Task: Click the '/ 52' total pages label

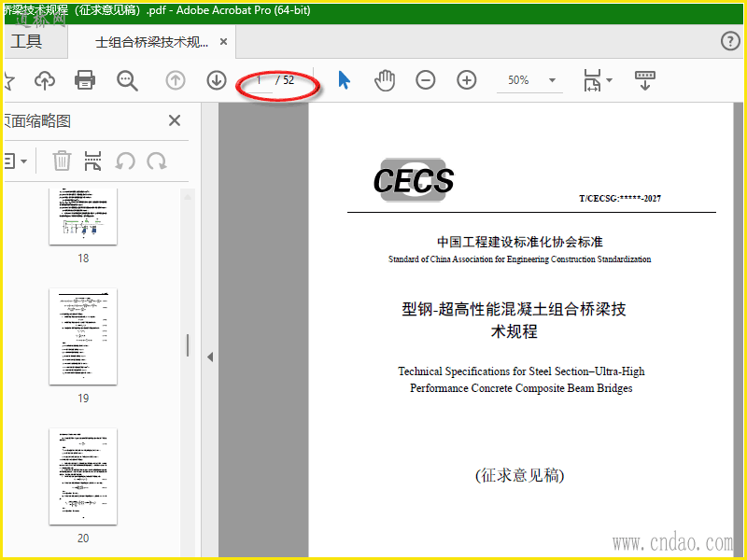Action: pos(285,80)
